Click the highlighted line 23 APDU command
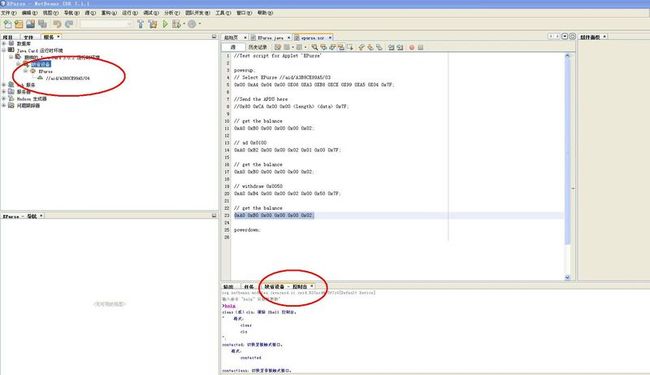Screen dimensions: 650x375 (x=274, y=215)
